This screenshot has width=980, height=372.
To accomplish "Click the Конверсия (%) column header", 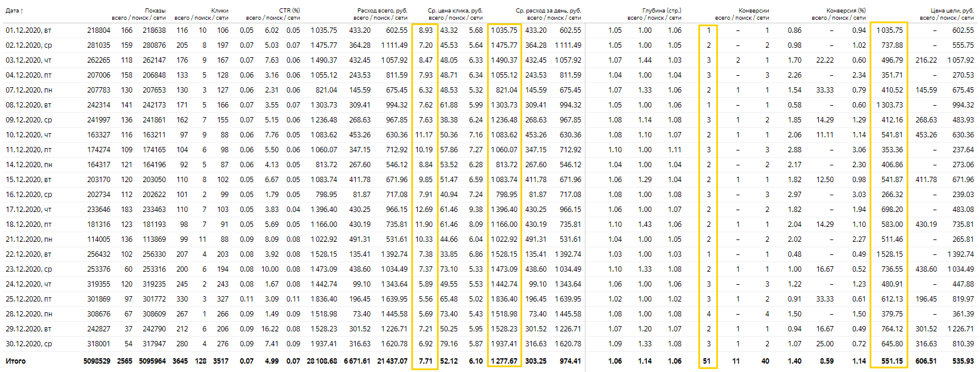I will point(846,11).
